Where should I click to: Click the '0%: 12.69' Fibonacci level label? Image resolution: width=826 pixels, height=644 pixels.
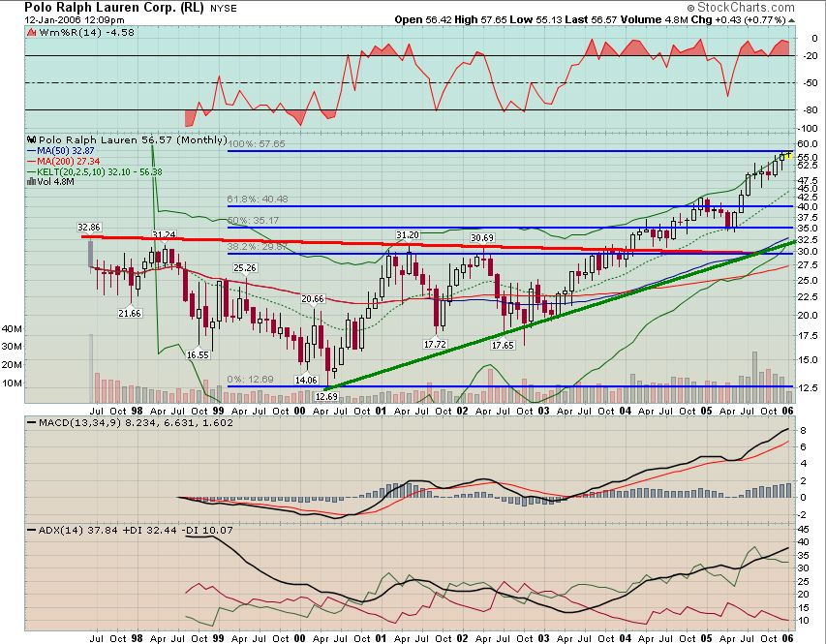click(250, 379)
